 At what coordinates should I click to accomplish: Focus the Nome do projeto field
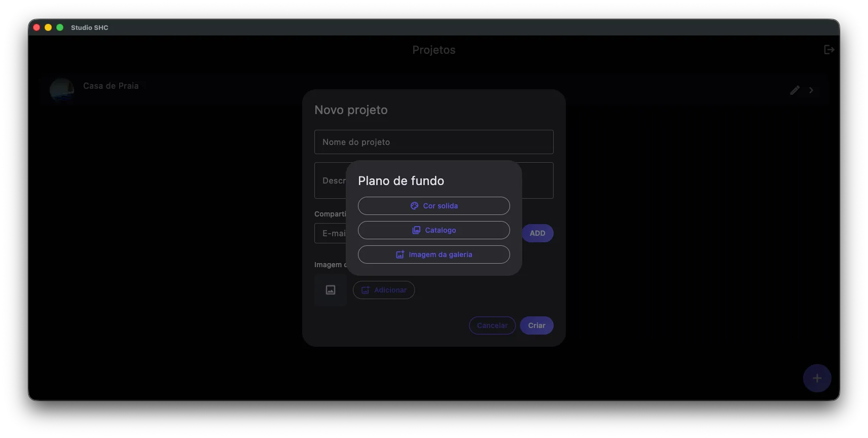[433, 142]
